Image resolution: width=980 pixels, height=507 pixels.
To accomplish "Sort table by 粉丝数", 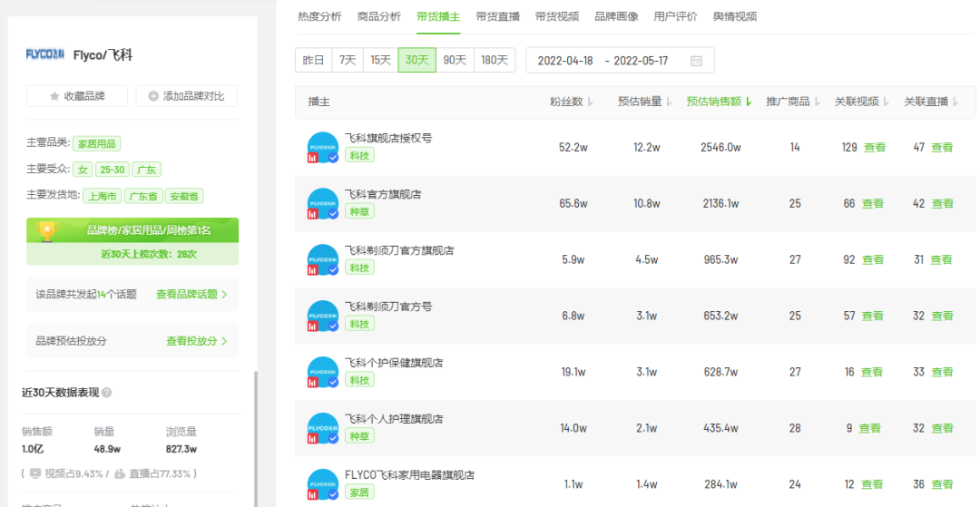I will pyautogui.click(x=572, y=102).
